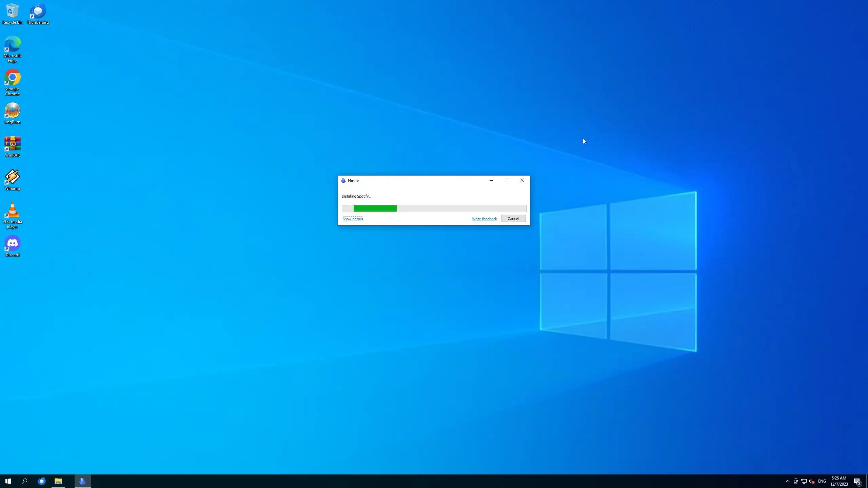Open the Write feedback link
This screenshot has height=488, width=868.
tap(484, 219)
